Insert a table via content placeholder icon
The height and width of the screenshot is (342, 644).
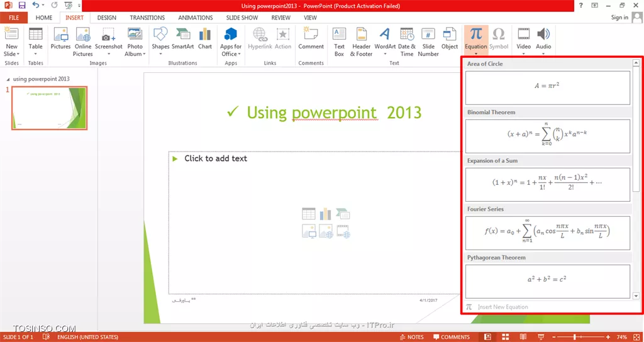(308, 214)
